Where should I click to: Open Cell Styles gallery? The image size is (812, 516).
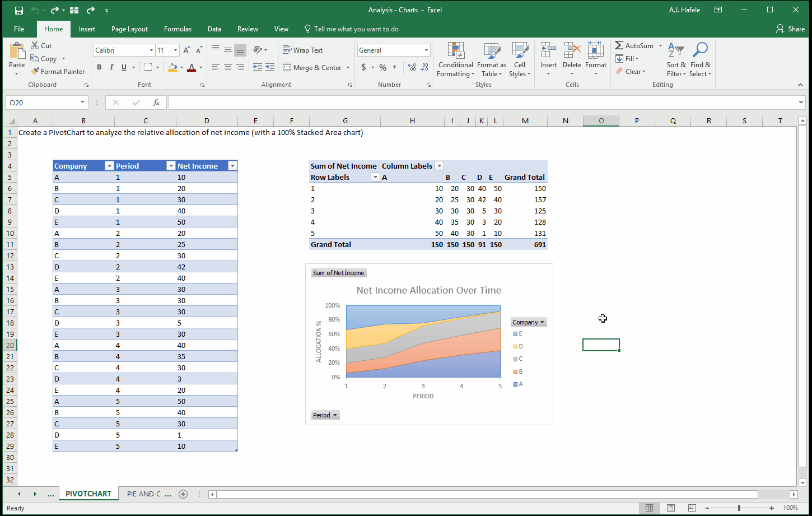point(520,60)
